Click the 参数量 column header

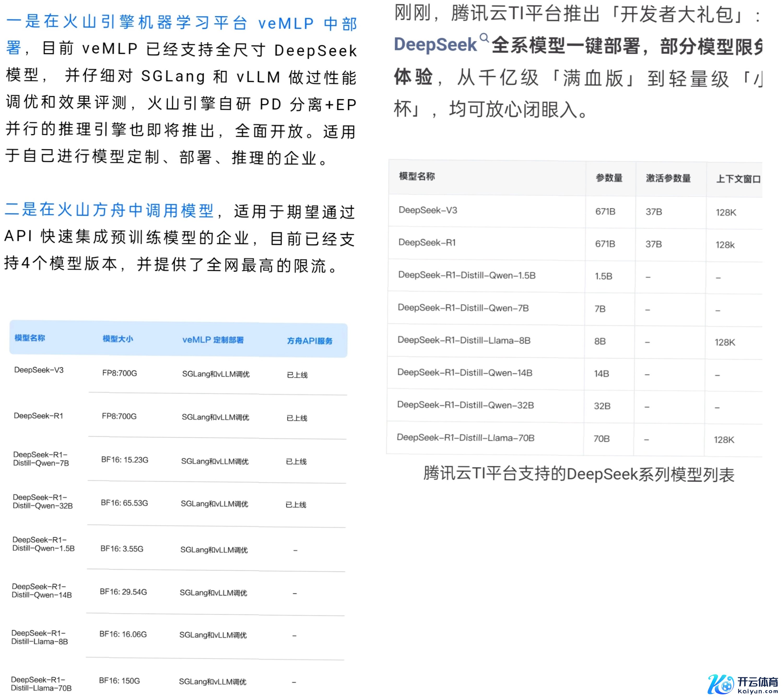pos(609,178)
